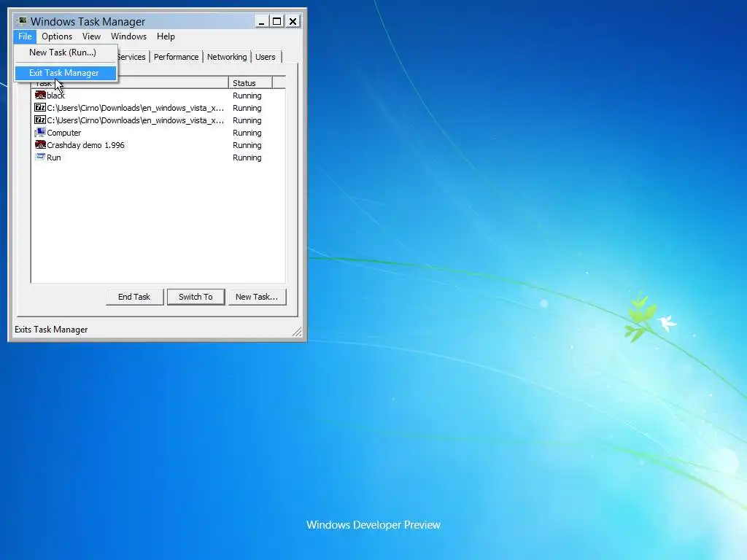
Task: Switch to the Users tab
Action: point(266,57)
